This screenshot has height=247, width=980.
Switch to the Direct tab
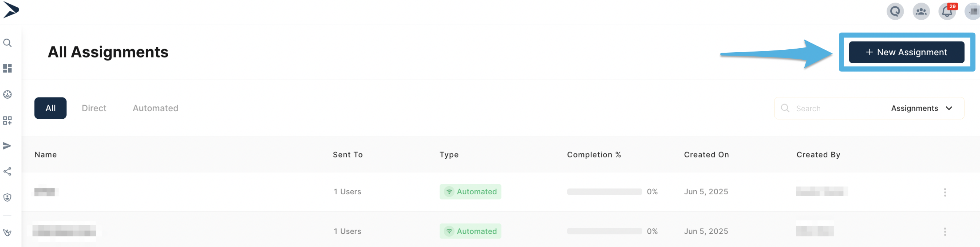[x=94, y=108]
